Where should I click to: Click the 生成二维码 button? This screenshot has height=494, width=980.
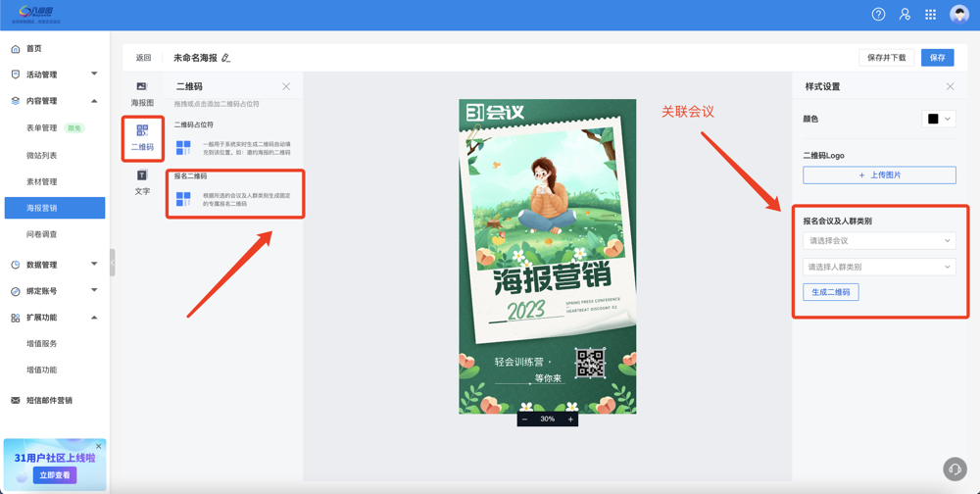(x=830, y=292)
